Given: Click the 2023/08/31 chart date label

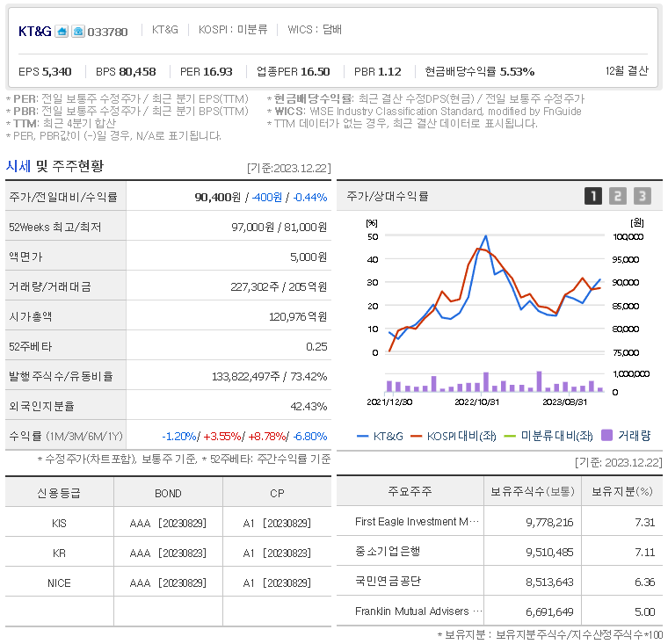Looking at the screenshot, I should click(x=564, y=402).
